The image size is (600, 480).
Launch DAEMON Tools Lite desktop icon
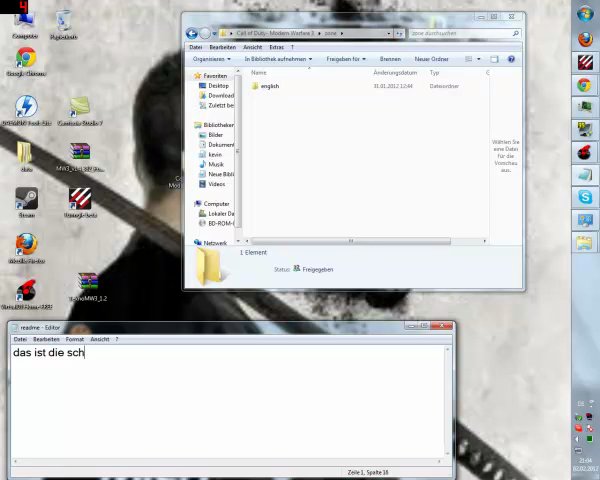tap(26, 107)
